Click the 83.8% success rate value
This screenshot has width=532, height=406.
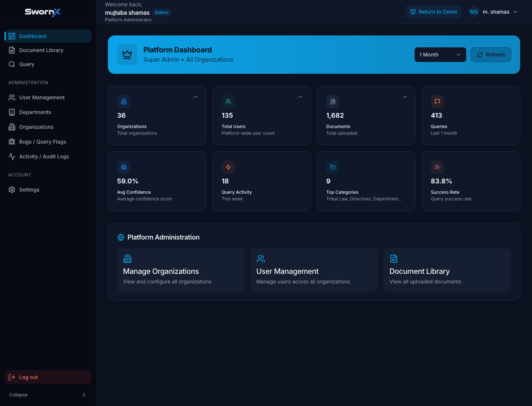441,181
